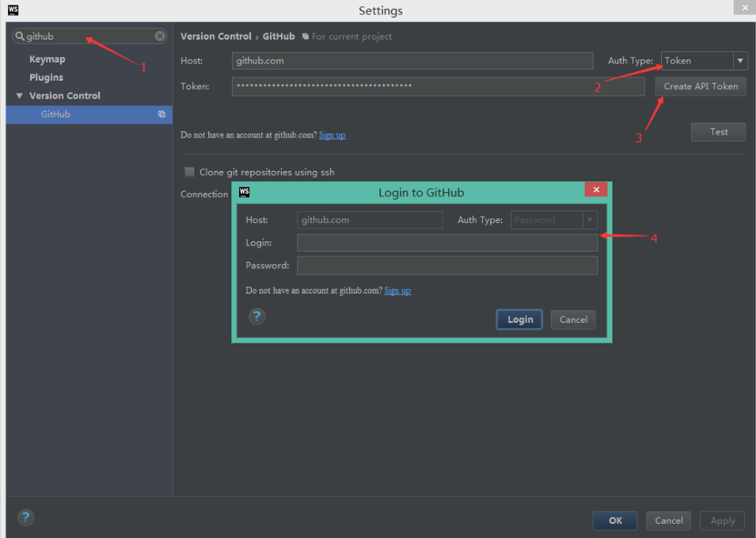Select GitHub under Version Control
756x538 pixels.
coord(89,114)
